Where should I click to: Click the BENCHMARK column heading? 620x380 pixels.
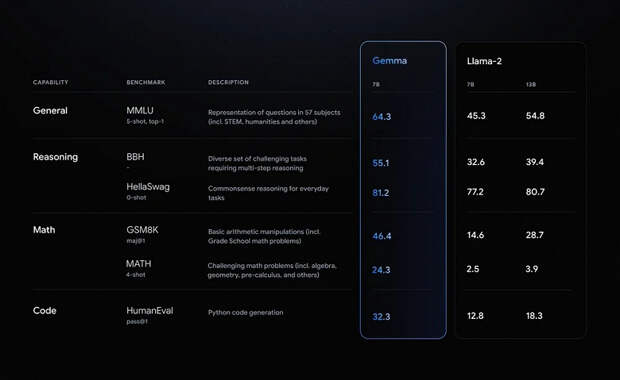(146, 82)
